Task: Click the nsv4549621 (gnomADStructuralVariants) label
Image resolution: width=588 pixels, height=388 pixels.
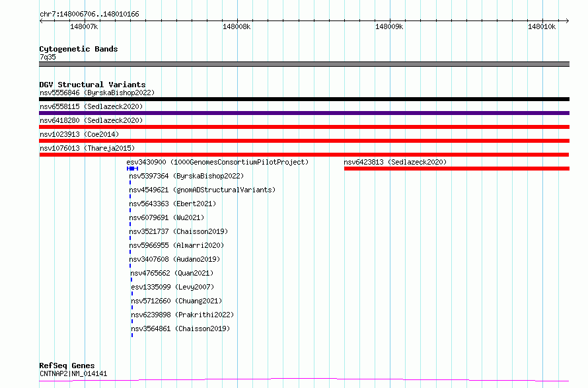Action: coord(202,190)
